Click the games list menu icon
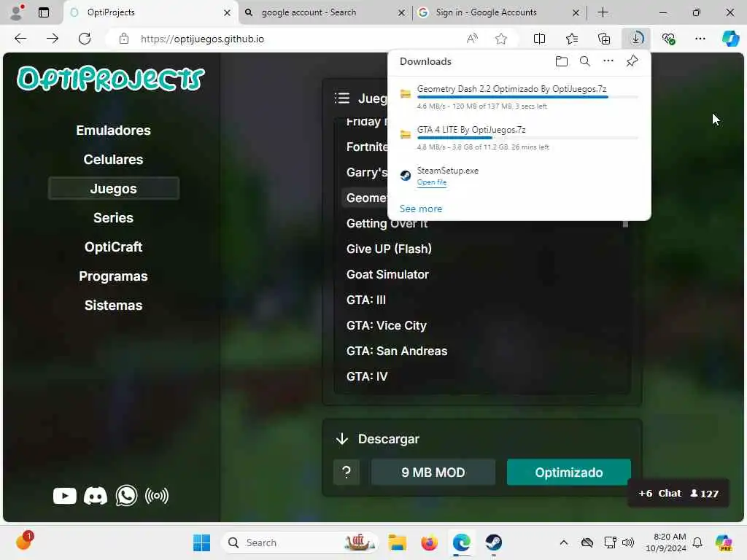The height and width of the screenshot is (560, 747). coord(342,98)
